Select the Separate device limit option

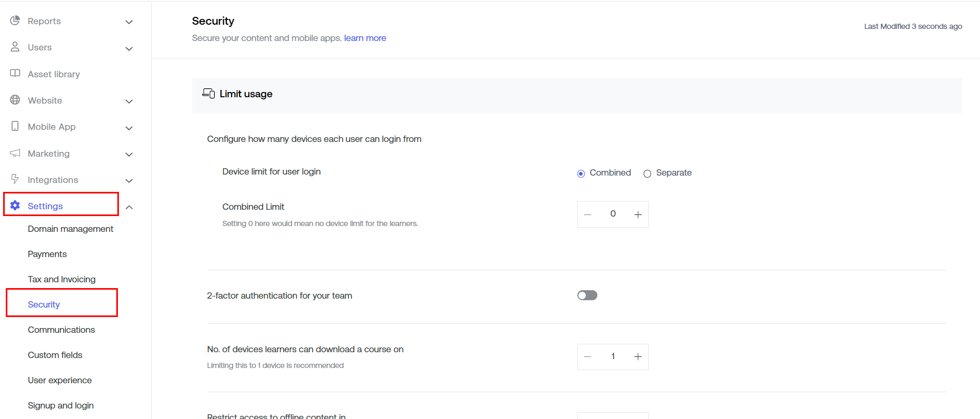tap(647, 173)
